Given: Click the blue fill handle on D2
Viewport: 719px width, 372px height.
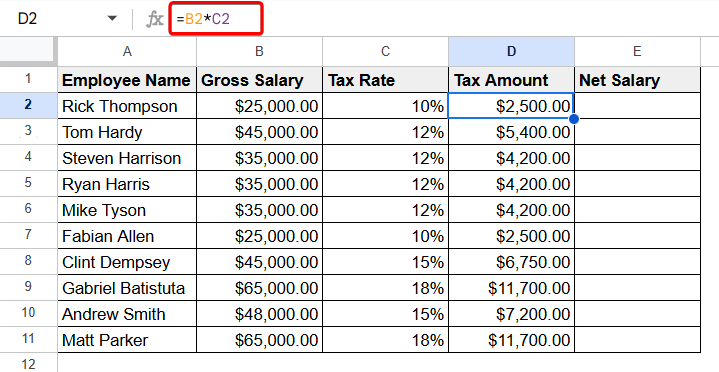Looking at the screenshot, I should click(574, 119).
